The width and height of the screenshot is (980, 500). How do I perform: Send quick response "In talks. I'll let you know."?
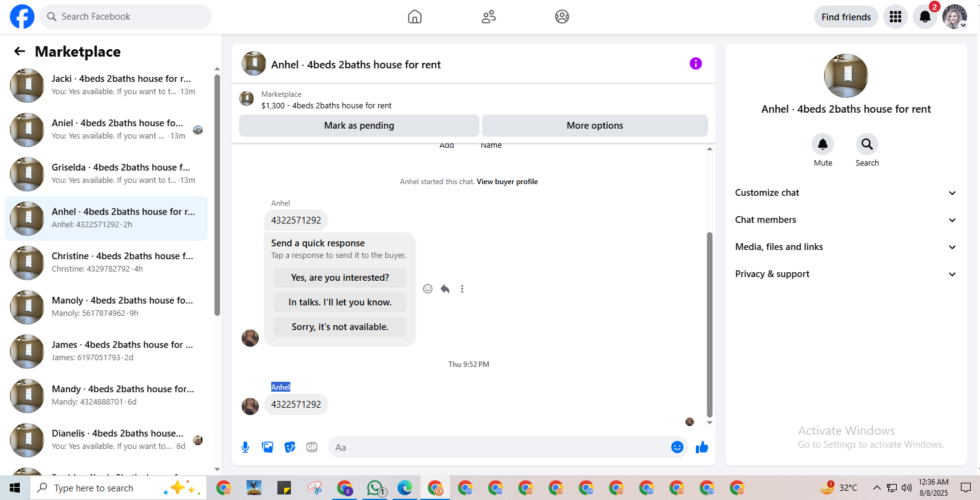pyautogui.click(x=340, y=302)
